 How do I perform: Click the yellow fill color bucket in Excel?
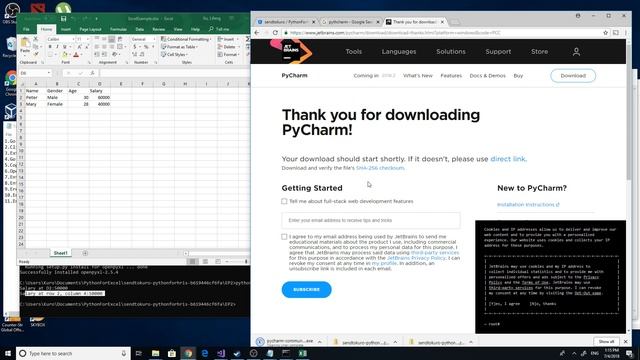[x=64, y=55]
